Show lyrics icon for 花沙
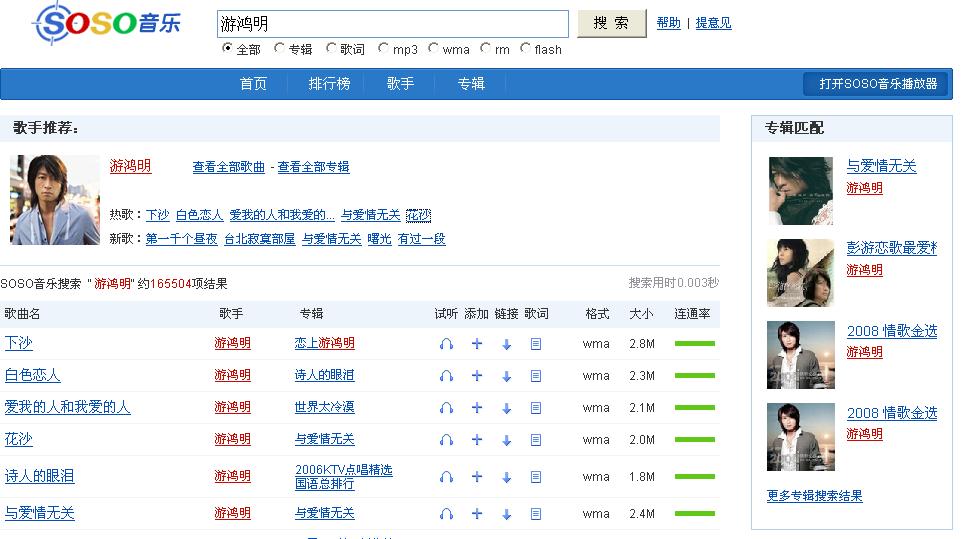 (x=536, y=440)
